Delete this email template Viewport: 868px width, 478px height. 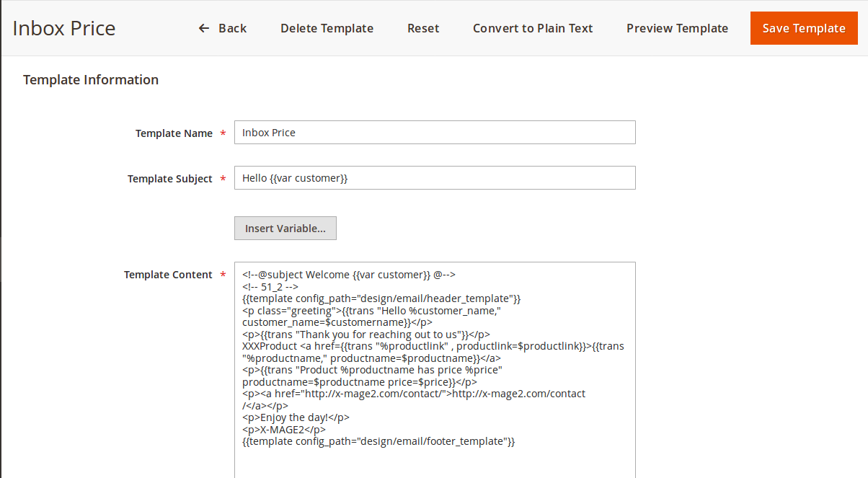[327, 29]
